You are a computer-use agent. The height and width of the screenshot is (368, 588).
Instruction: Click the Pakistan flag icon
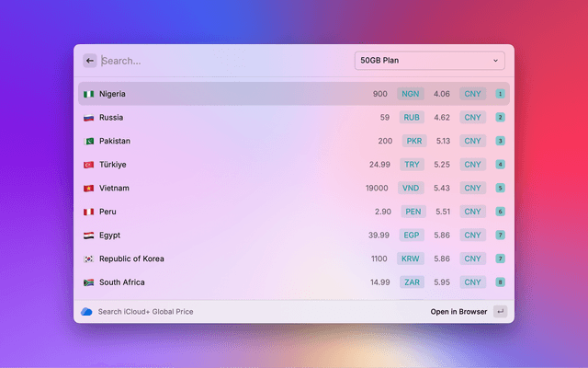[89, 142]
